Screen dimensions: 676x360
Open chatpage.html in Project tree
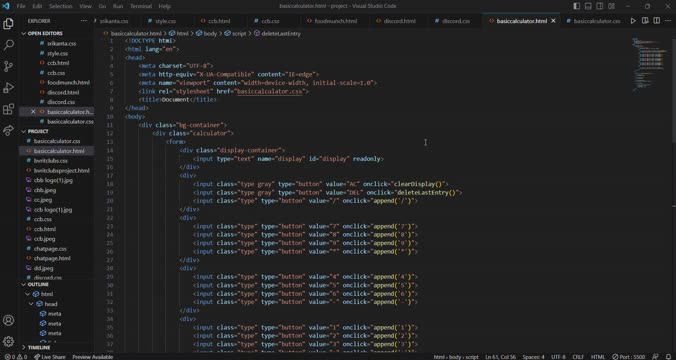tap(56, 258)
